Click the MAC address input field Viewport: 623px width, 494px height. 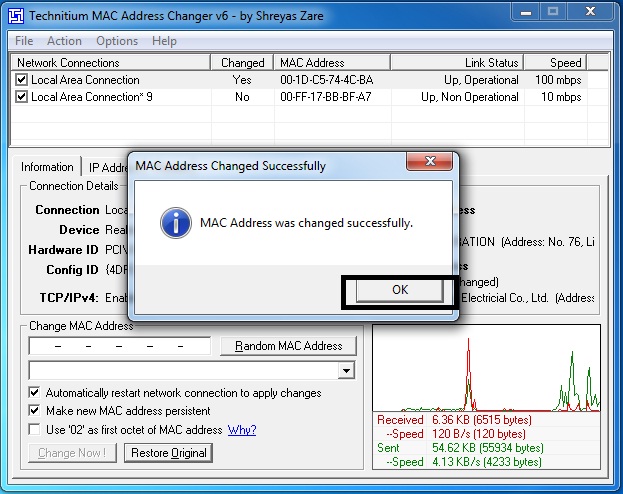[x=120, y=346]
